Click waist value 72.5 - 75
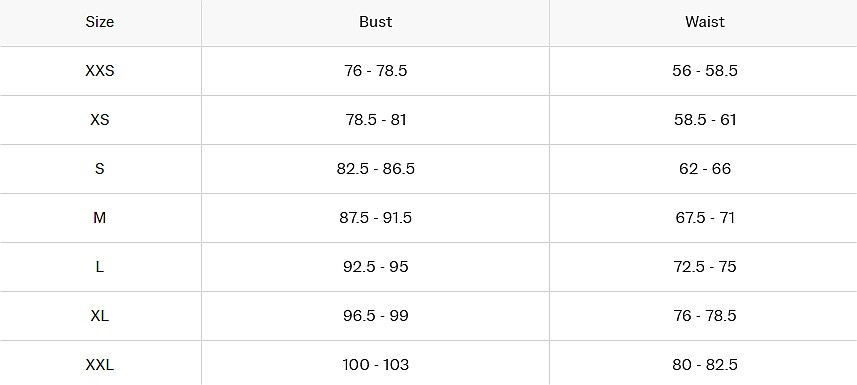 tap(705, 267)
